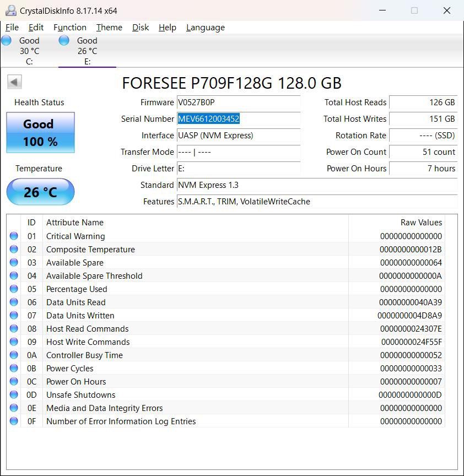The width and height of the screenshot is (464, 476).
Task: Click the status indicator for Available Spare
Action: click(13, 263)
